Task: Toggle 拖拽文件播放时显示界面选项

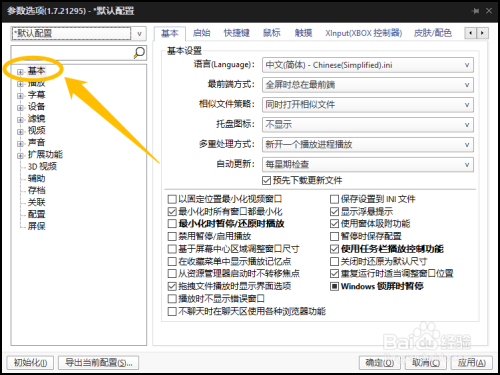Action: 172,286
